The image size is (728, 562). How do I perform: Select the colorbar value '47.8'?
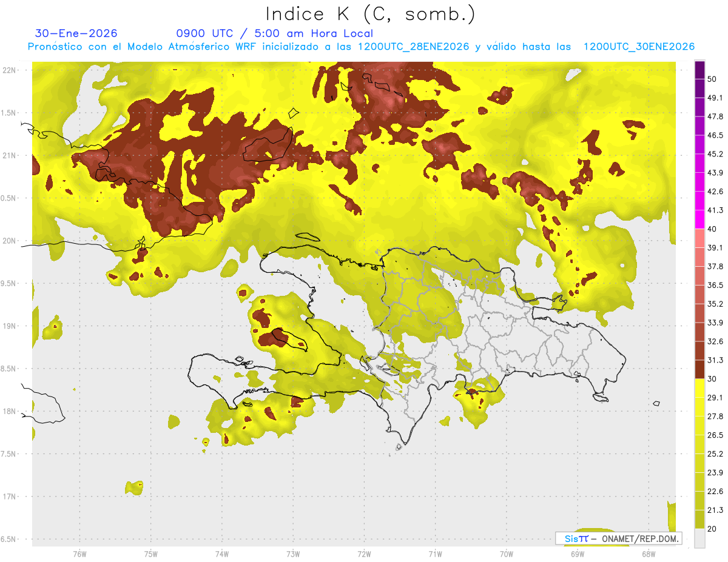tap(715, 116)
